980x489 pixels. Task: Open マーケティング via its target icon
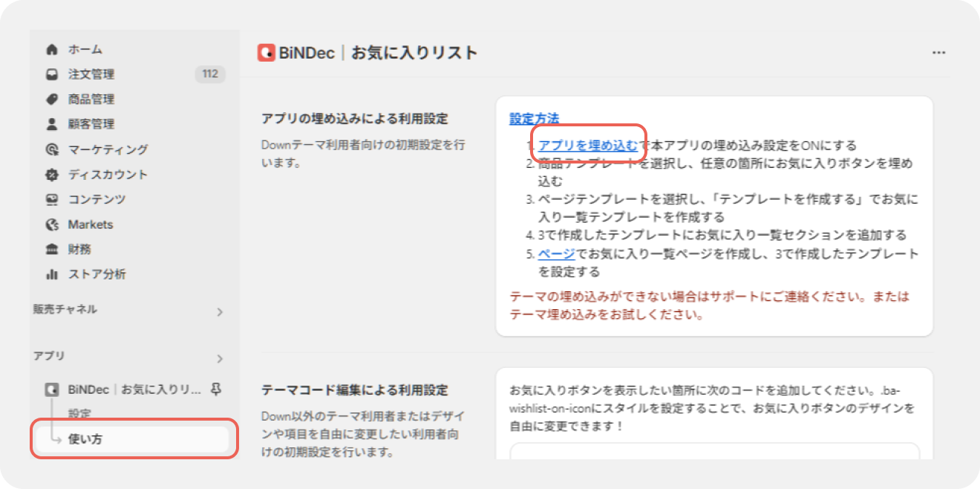point(52,149)
